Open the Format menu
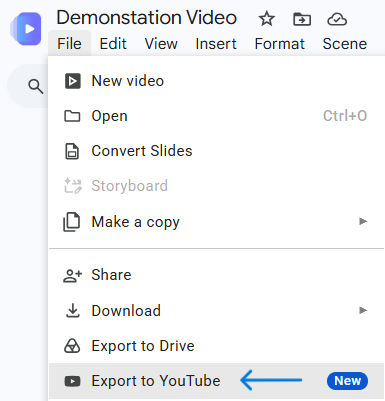 pyautogui.click(x=280, y=44)
